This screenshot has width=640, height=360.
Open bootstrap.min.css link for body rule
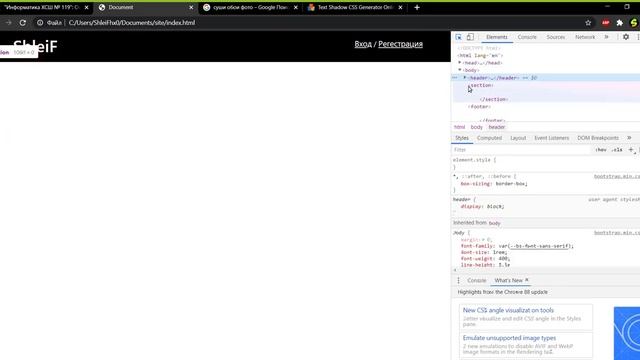[617, 233]
